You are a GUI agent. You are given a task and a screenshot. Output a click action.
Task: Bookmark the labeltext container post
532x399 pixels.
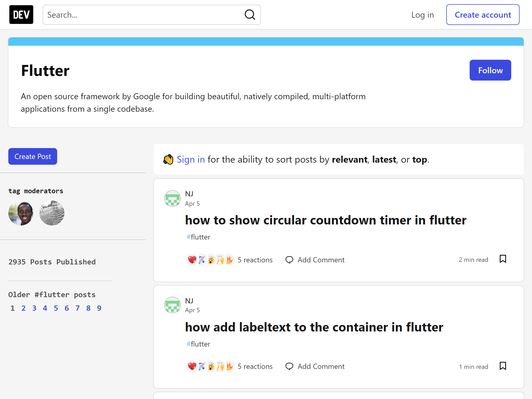point(503,366)
